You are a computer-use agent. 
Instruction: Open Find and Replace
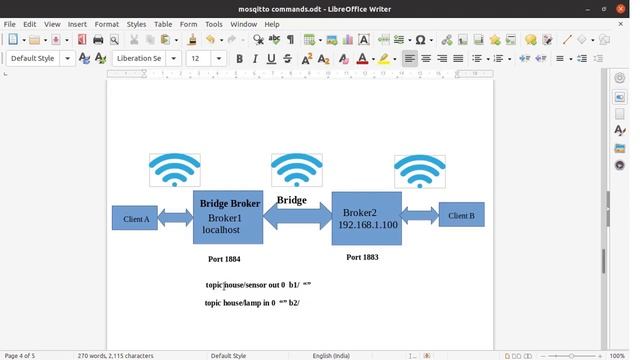point(258,40)
